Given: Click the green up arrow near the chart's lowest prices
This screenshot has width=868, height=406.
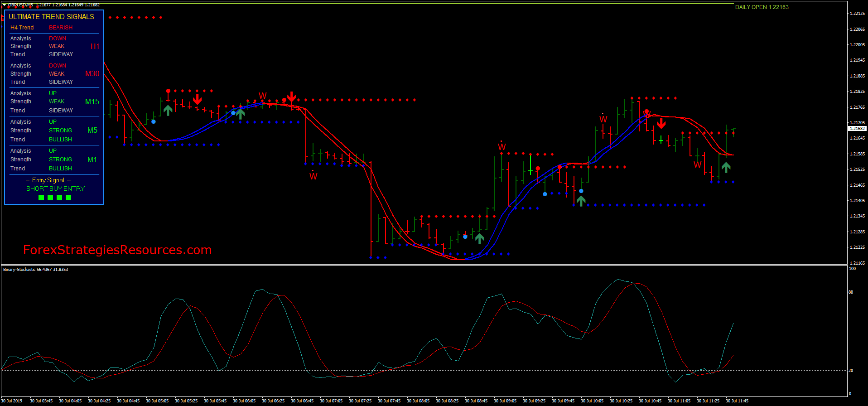Looking at the screenshot, I should pyautogui.click(x=479, y=238).
